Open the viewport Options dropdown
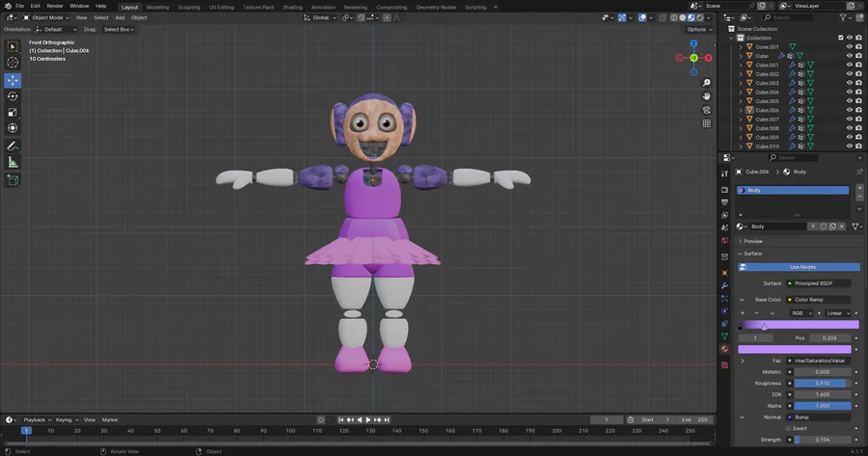868x456 pixels. (x=699, y=29)
